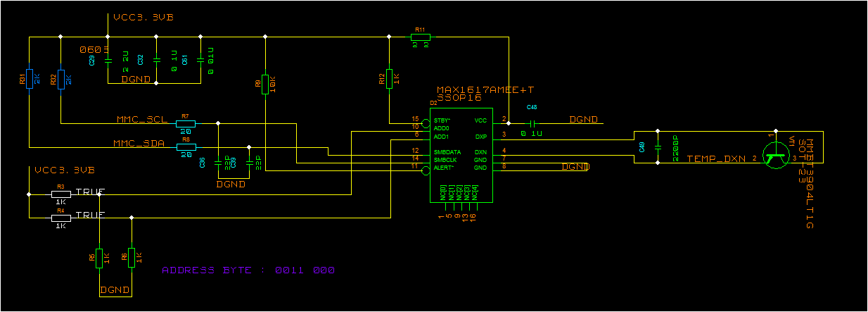Click the SSOP16 package label

(x=459, y=99)
